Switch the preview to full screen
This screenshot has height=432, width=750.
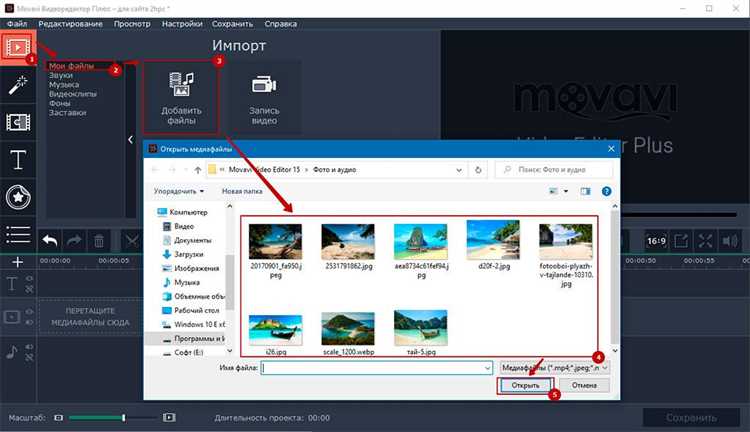pyautogui.click(x=705, y=241)
